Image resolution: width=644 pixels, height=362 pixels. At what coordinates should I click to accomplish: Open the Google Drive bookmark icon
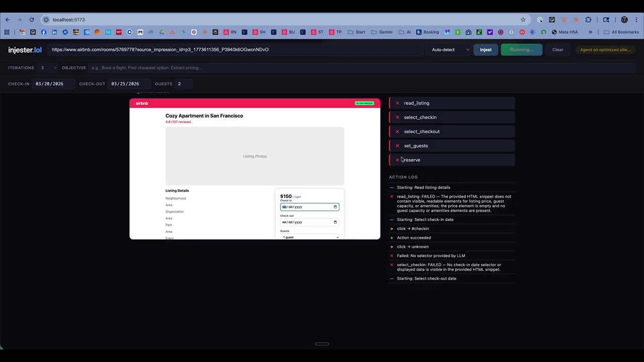point(162,32)
